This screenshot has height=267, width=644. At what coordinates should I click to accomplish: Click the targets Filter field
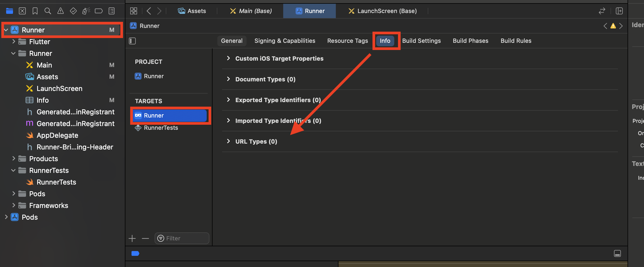182,238
